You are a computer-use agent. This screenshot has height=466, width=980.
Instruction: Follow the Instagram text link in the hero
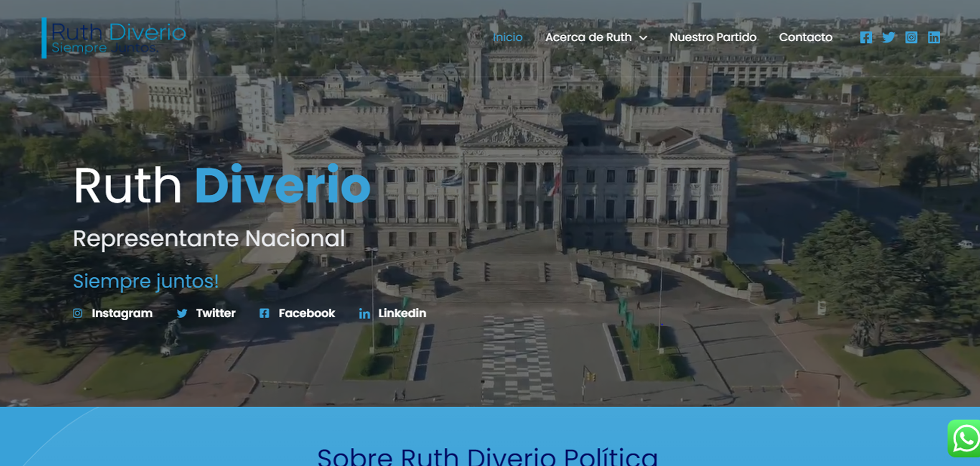coord(122,313)
